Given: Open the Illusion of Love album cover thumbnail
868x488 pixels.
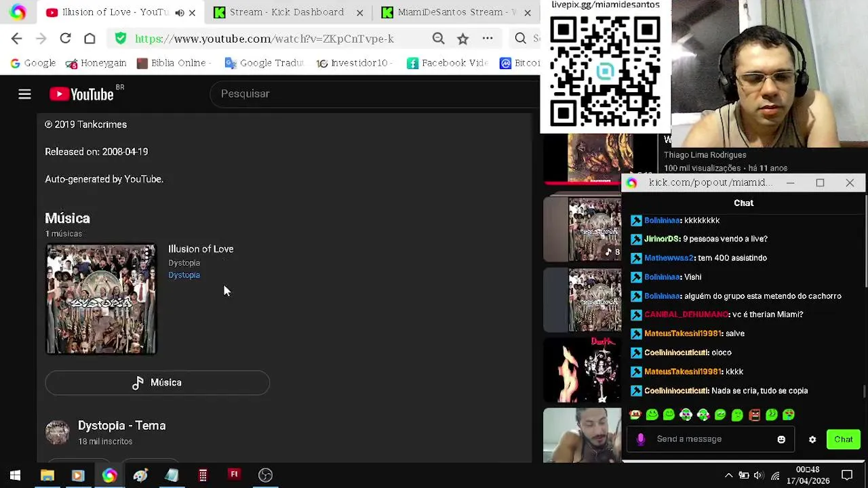Looking at the screenshot, I should (101, 300).
